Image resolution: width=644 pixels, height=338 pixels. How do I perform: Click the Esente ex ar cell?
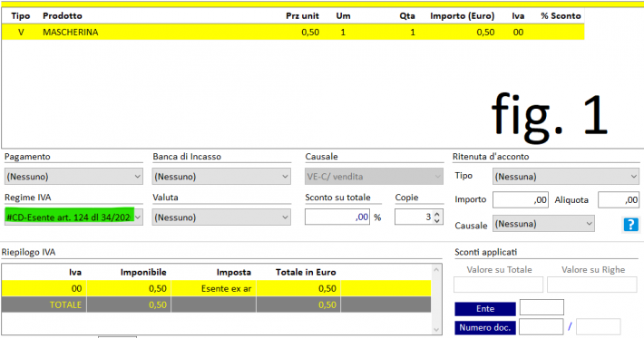coord(213,288)
